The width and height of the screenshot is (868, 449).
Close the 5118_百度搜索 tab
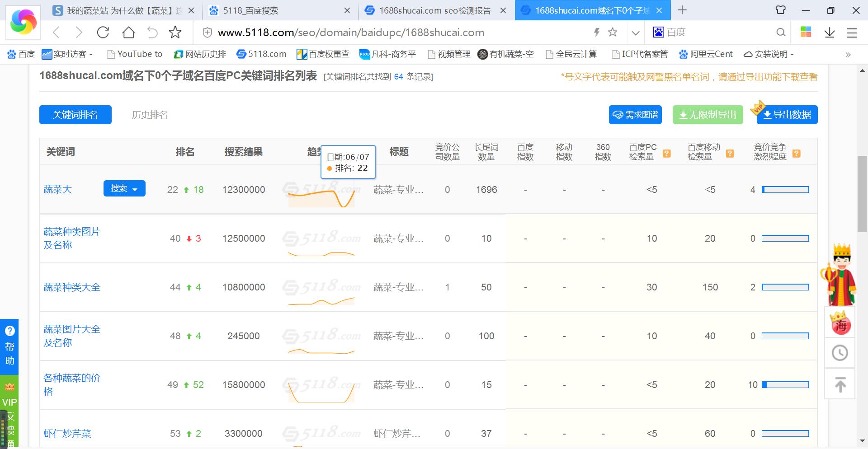coord(347,10)
